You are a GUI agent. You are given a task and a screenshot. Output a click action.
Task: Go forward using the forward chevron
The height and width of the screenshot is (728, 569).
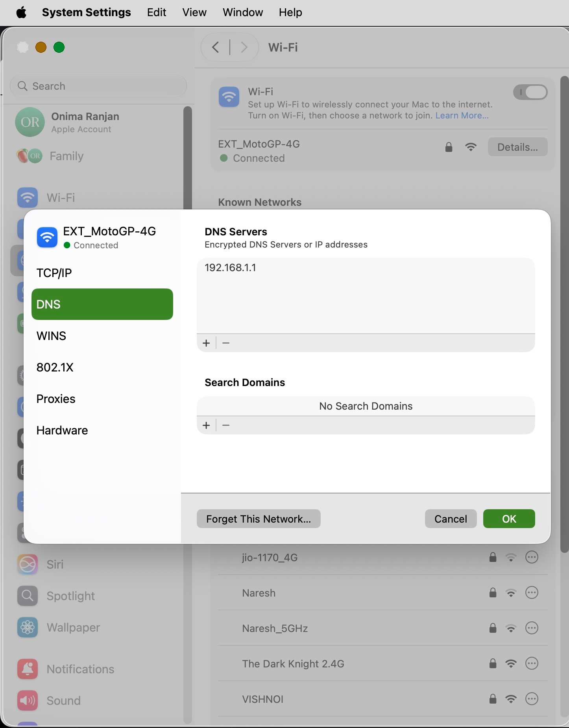[244, 48]
